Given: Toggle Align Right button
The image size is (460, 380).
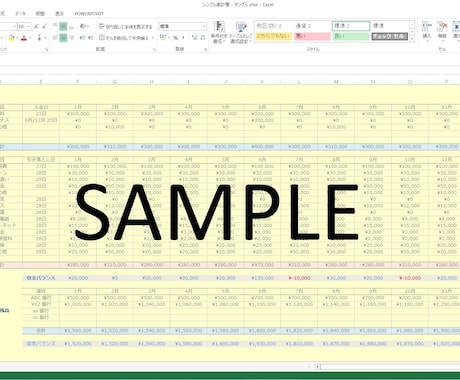Looking at the screenshot, I should coord(72,38).
